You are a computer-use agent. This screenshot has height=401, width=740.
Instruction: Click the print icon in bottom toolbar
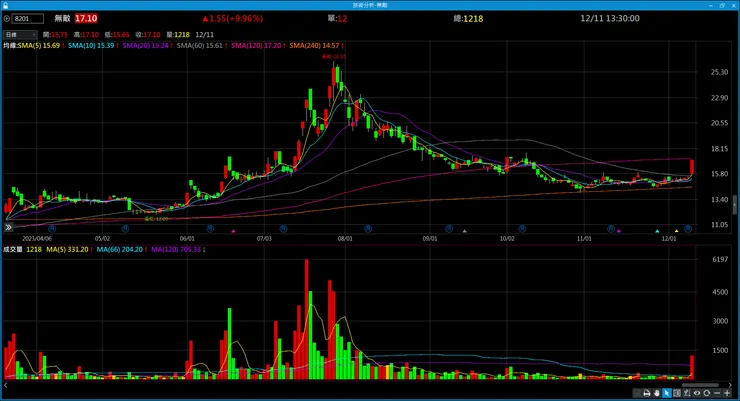pos(647,393)
